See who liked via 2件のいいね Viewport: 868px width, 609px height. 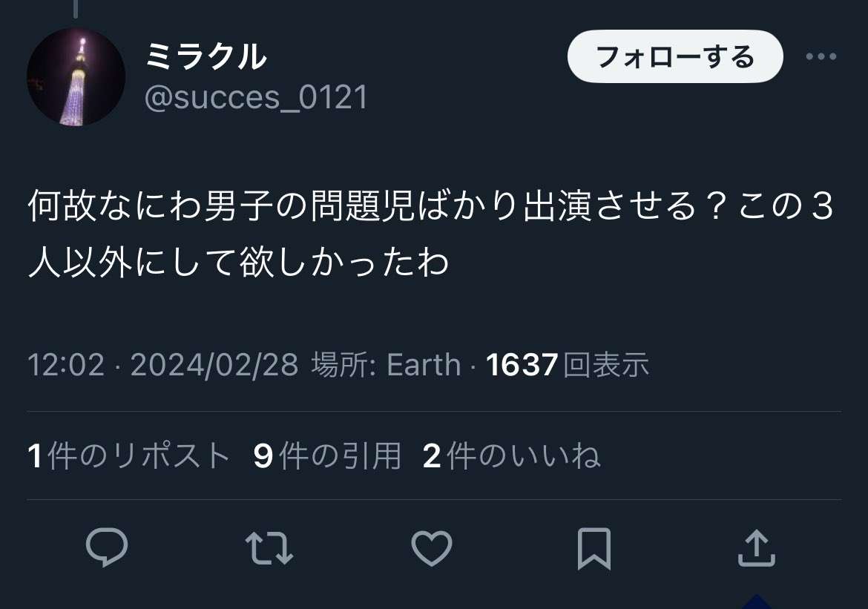(x=511, y=455)
